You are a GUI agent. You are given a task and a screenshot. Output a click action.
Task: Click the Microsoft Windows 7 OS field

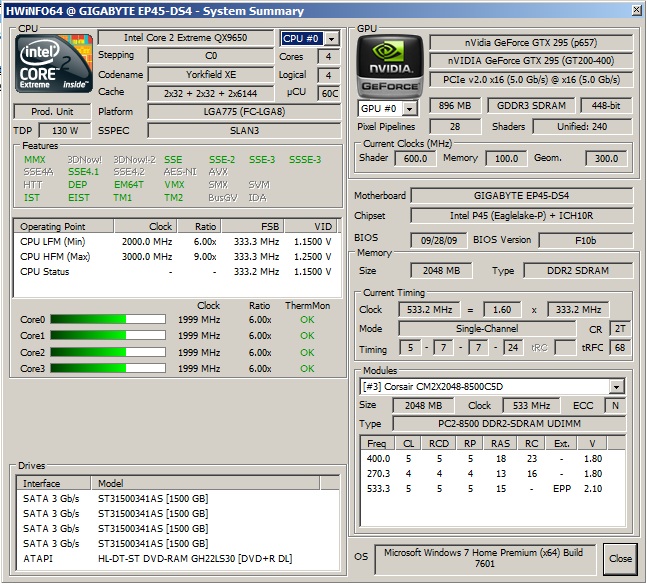click(484, 559)
